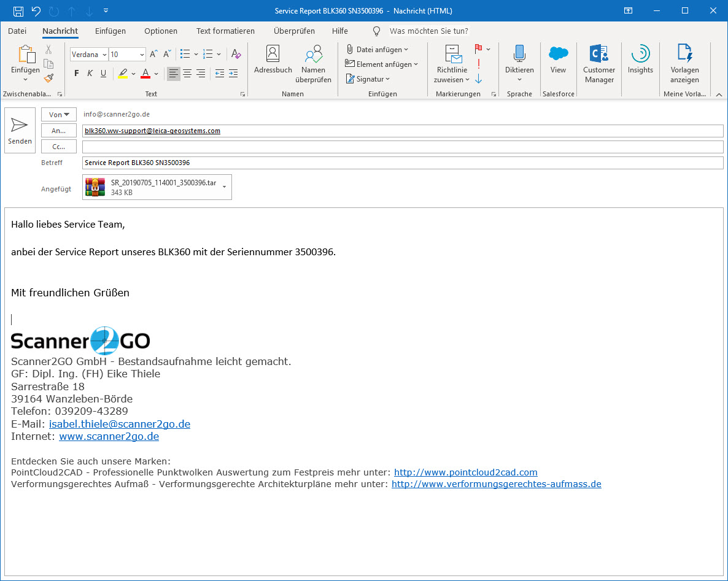This screenshot has height=581, width=728.
Task: Open the Von sender dropdown
Action: (x=59, y=115)
